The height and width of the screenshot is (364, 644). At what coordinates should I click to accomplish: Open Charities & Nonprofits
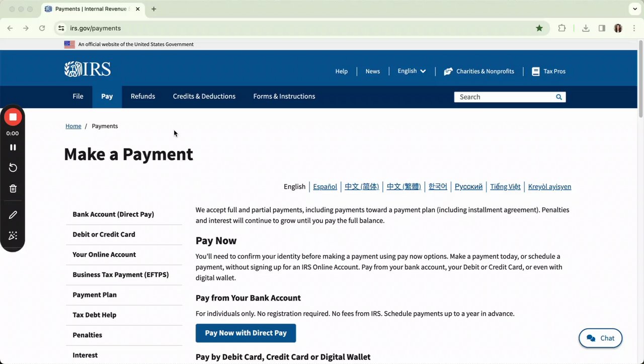point(479,71)
